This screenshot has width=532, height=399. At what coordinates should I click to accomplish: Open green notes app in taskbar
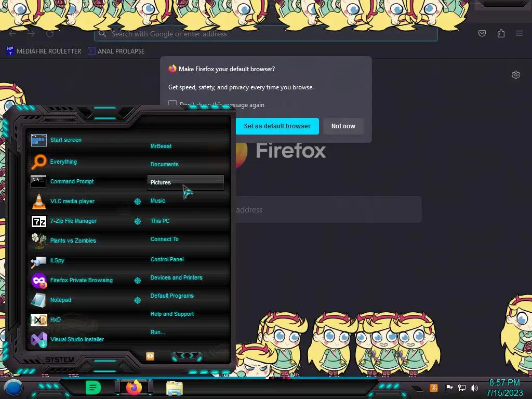coord(93,388)
